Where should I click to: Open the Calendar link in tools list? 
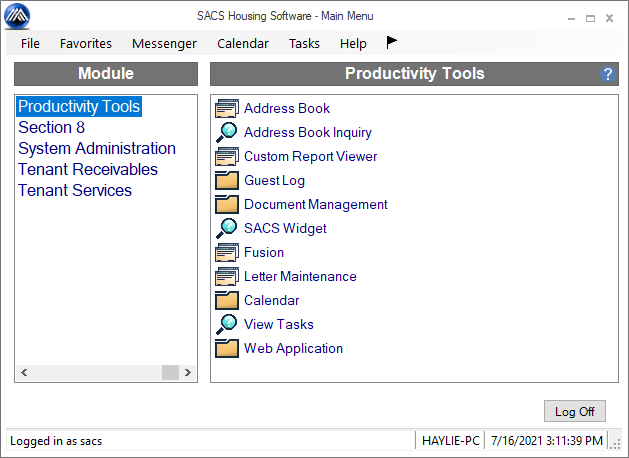272,300
